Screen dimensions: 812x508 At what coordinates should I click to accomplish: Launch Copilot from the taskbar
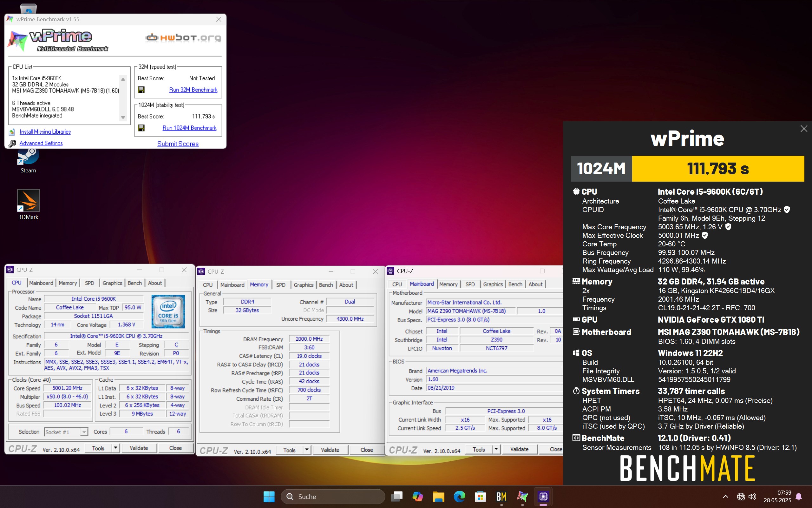coord(418,497)
